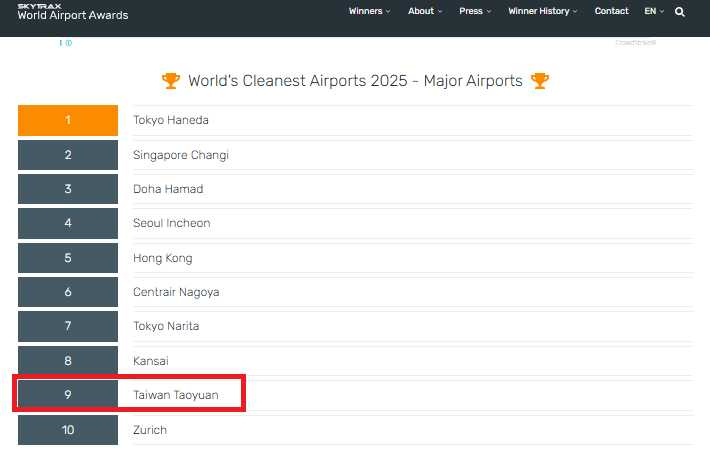Click the left trophy icon in heading
710x451 pixels.
click(171, 81)
